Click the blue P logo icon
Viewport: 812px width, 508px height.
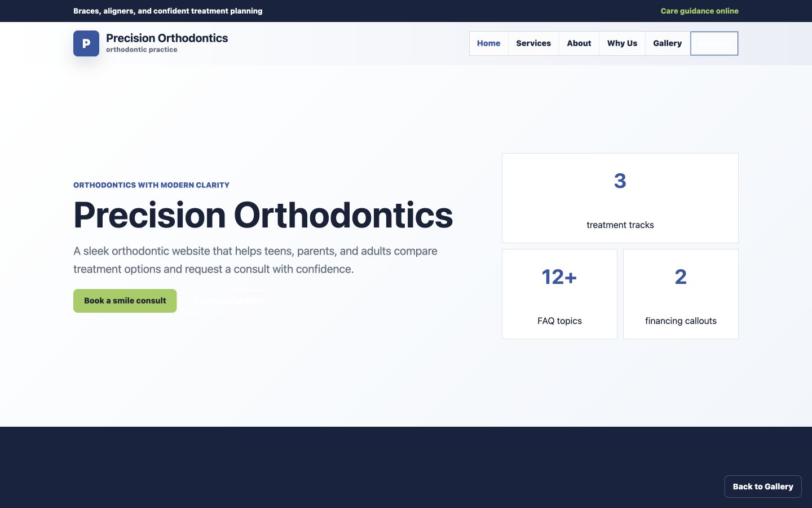pyautogui.click(x=86, y=43)
